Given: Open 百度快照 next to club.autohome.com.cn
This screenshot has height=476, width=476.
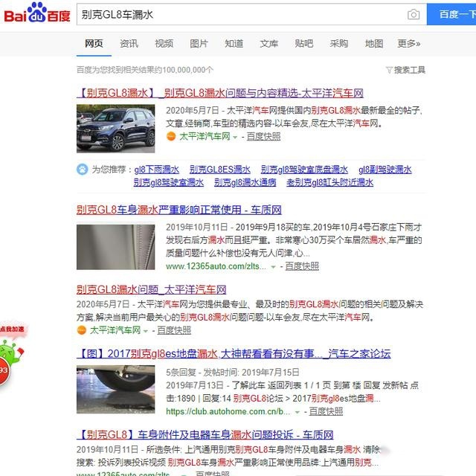Looking at the screenshot, I should point(326,411).
